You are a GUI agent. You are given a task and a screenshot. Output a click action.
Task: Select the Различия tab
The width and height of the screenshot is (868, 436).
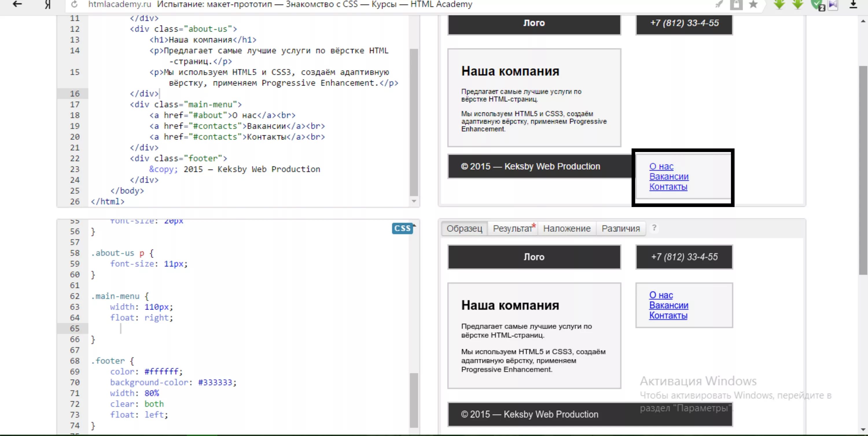[x=620, y=229]
